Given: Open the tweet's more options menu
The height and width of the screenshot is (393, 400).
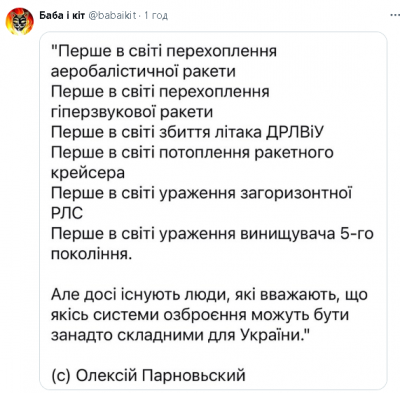Looking at the screenshot, I should point(394,15).
